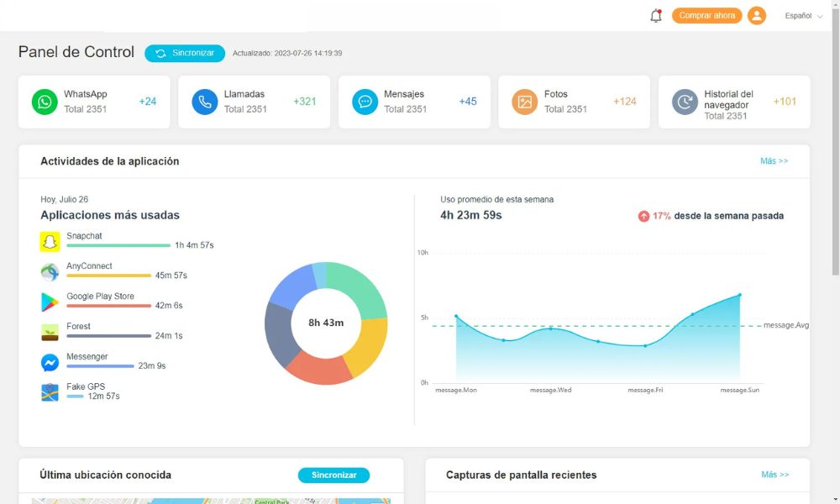Image resolution: width=840 pixels, height=504 pixels.
Task: Click the Sincronizar button beside Panel de Control
Action: [185, 53]
